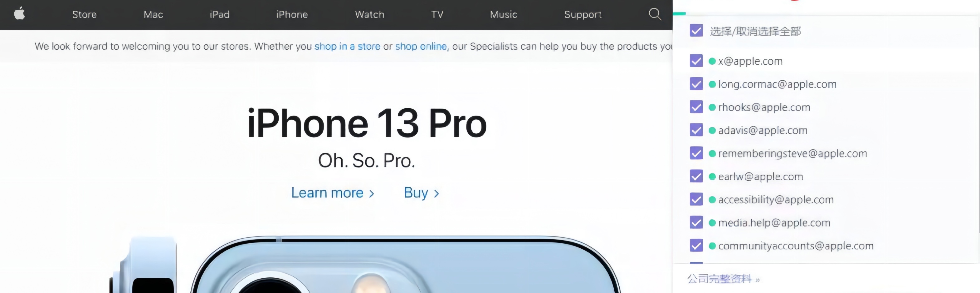Click the chevron arrow next to Buy
Image resolution: width=980 pixels, height=293 pixels.
pyautogui.click(x=436, y=194)
